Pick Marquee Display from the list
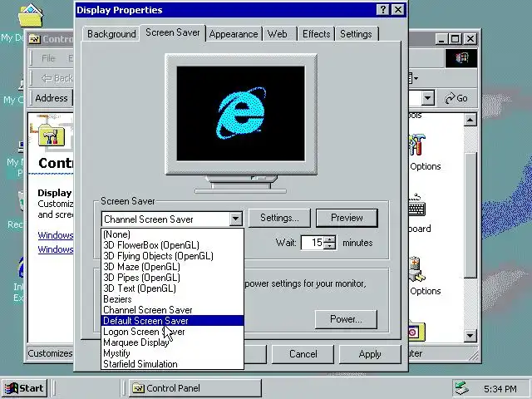Image resolution: width=532 pixels, height=399 pixels. (172, 342)
